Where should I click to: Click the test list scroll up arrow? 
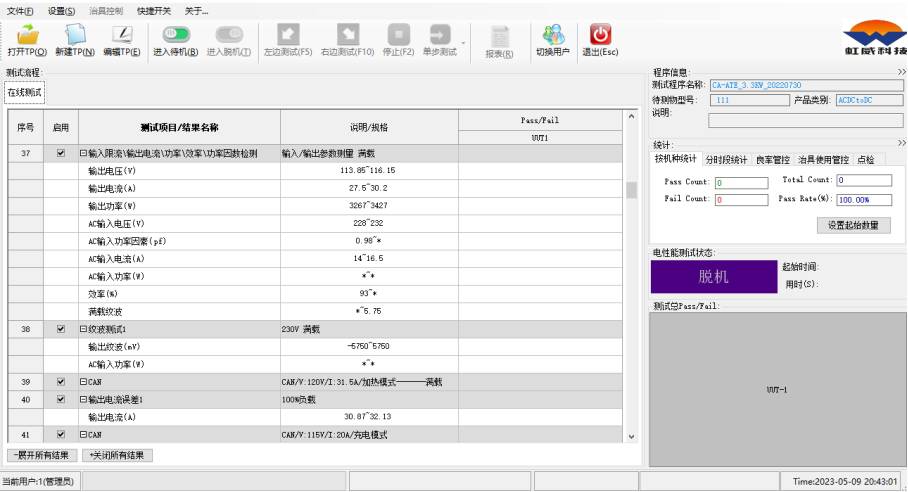tap(631, 116)
